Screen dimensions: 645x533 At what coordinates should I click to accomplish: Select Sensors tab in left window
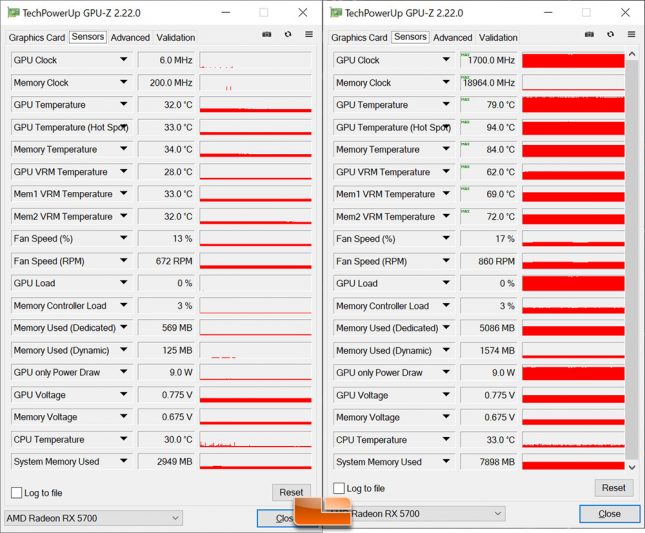point(88,37)
